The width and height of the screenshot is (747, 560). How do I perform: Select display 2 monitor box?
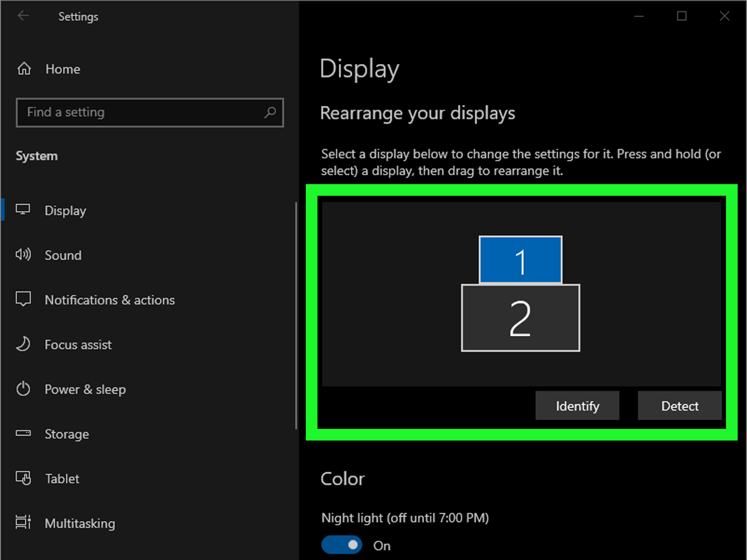(520, 318)
